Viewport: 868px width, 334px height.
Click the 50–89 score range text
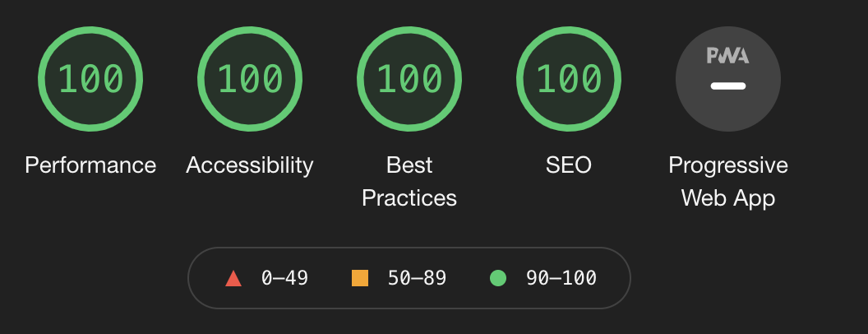coord(417,278)
